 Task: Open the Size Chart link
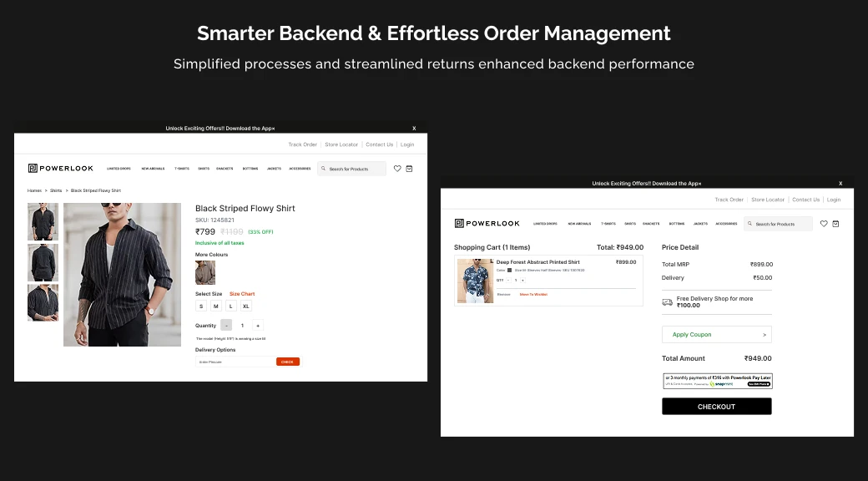coord(242,293)
